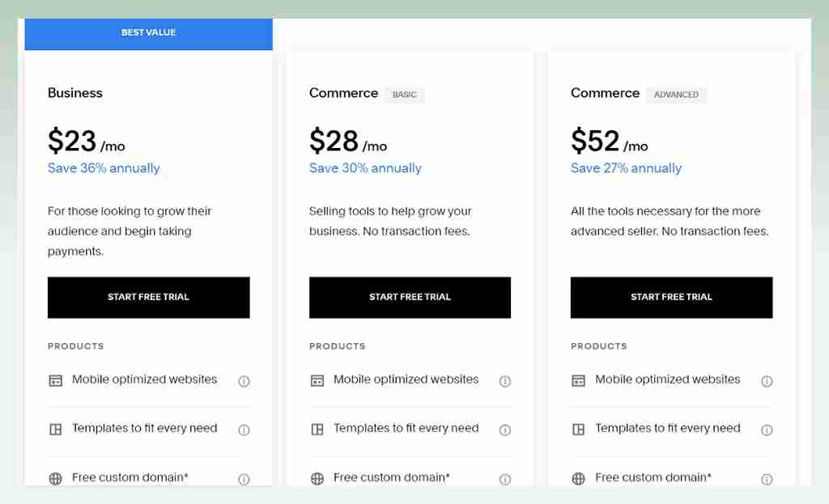Start free trial for Commerce Advanced plan

[671, 298]
